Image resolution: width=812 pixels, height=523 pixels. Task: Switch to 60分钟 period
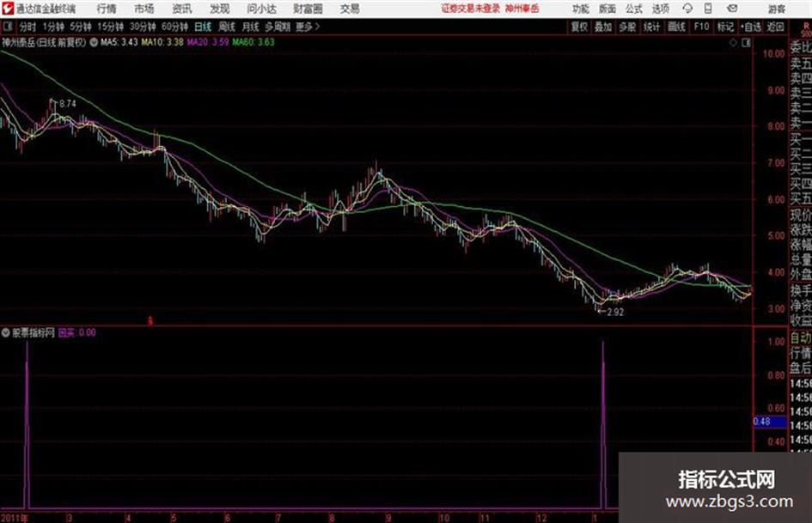174,27
